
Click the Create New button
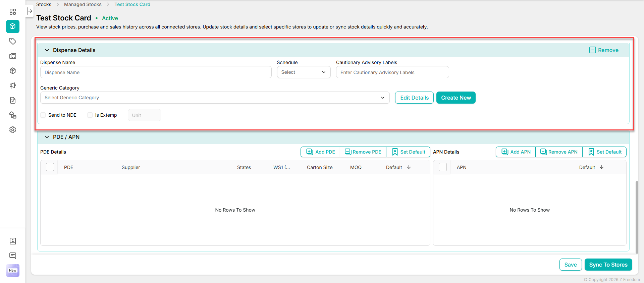click(456, 98)
